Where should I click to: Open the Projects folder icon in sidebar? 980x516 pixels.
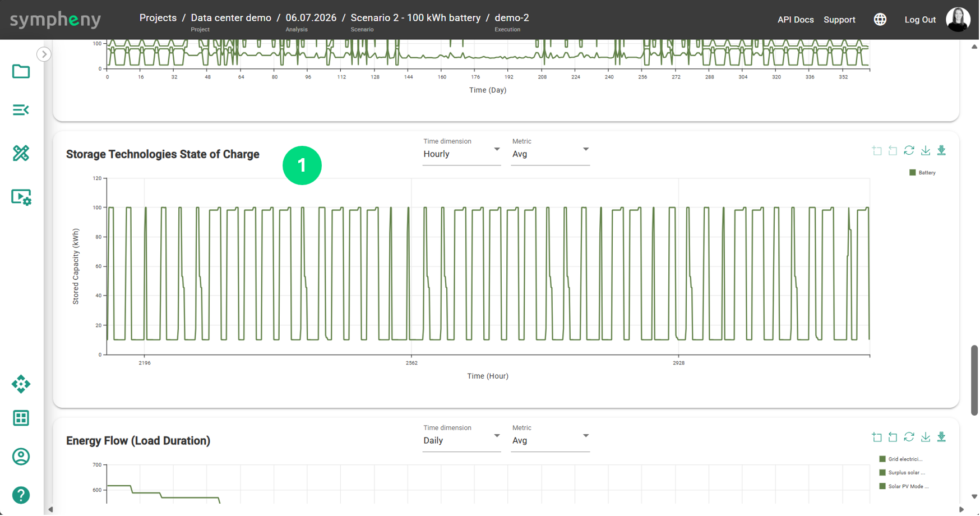coord(21,71)
